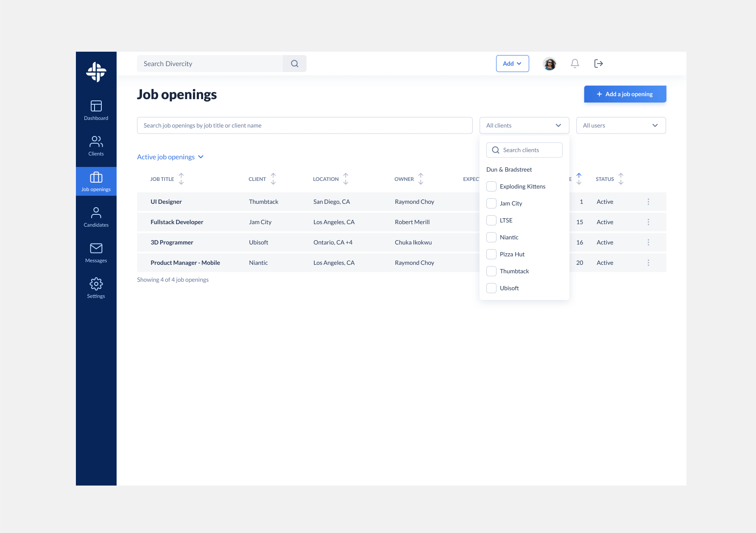Open the UI Designer job
756x533 pixels.
point(166,202)
